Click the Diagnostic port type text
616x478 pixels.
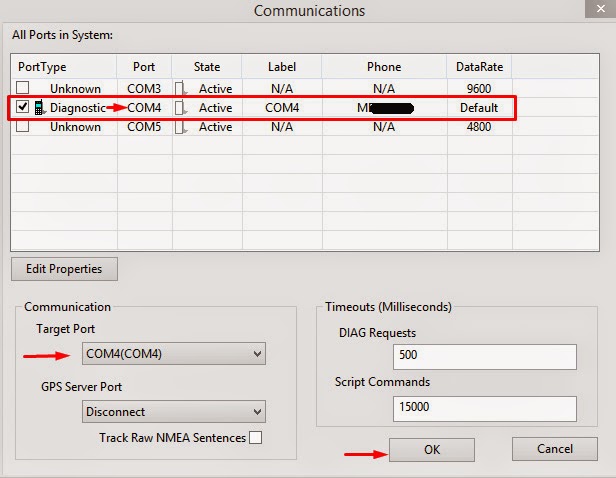78,108
